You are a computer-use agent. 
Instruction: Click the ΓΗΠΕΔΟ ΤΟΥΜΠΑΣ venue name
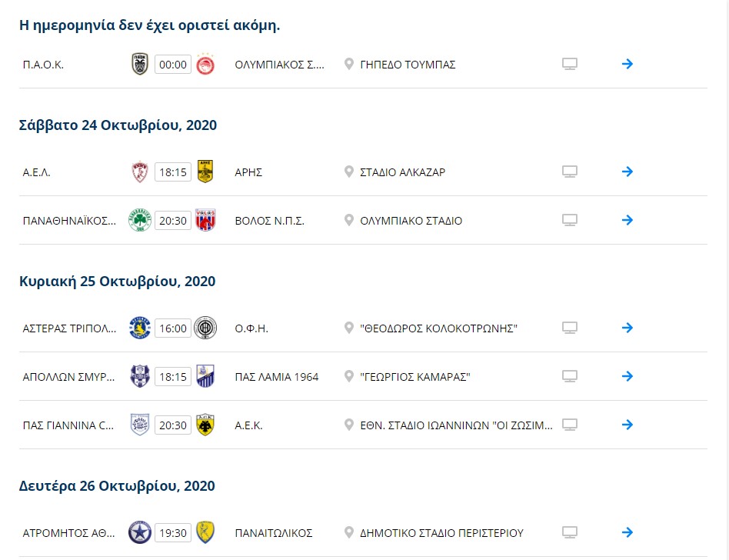(408, 65)
